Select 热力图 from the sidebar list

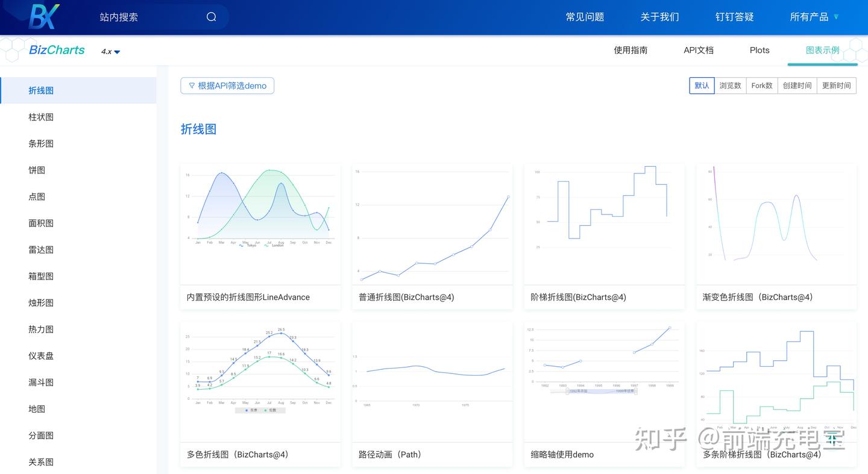coord(41,329)
